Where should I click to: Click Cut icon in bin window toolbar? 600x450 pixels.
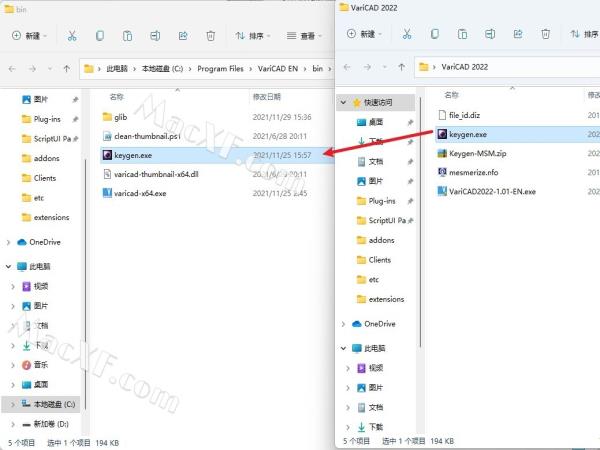tap(72, 36)
